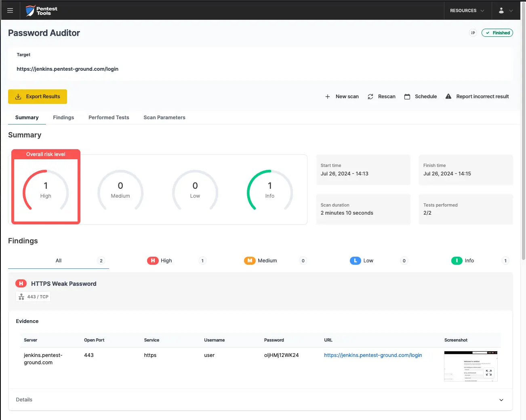Click the service value https
Viewport: 526px width, 420px height.
tap(150, 355)
